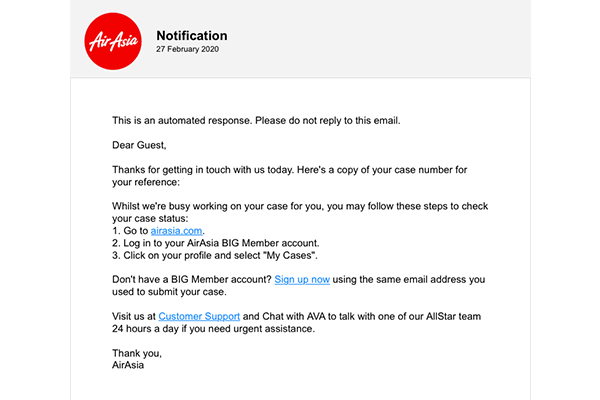Select step 3 mentioning My Cases

(215, 255)
